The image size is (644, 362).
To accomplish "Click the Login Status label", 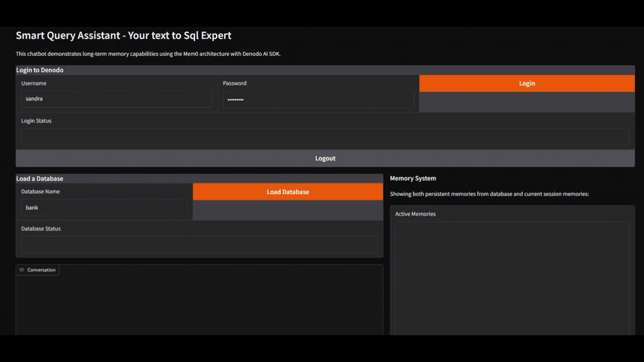I will (36, 121).
